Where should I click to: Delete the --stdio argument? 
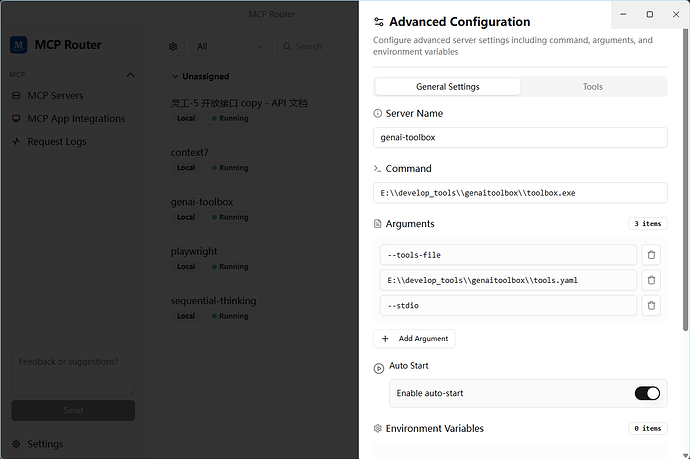(x=651, y=305)
